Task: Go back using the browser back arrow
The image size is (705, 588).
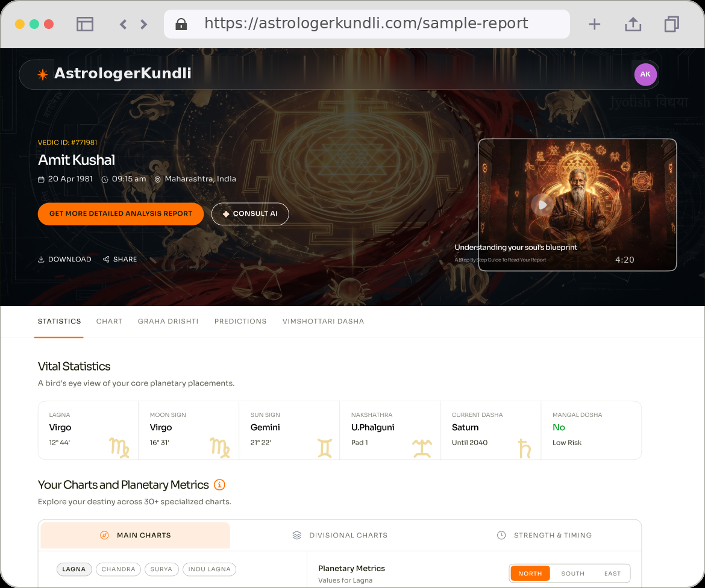Action: pos(123,24)
